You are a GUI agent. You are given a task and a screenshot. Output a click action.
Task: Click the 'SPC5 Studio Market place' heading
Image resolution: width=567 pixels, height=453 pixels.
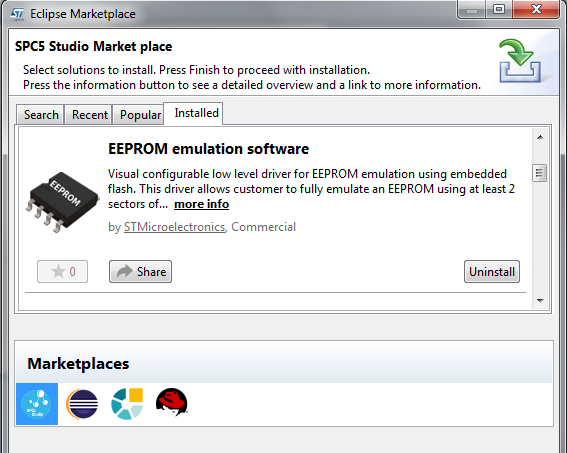click(93, 47)
